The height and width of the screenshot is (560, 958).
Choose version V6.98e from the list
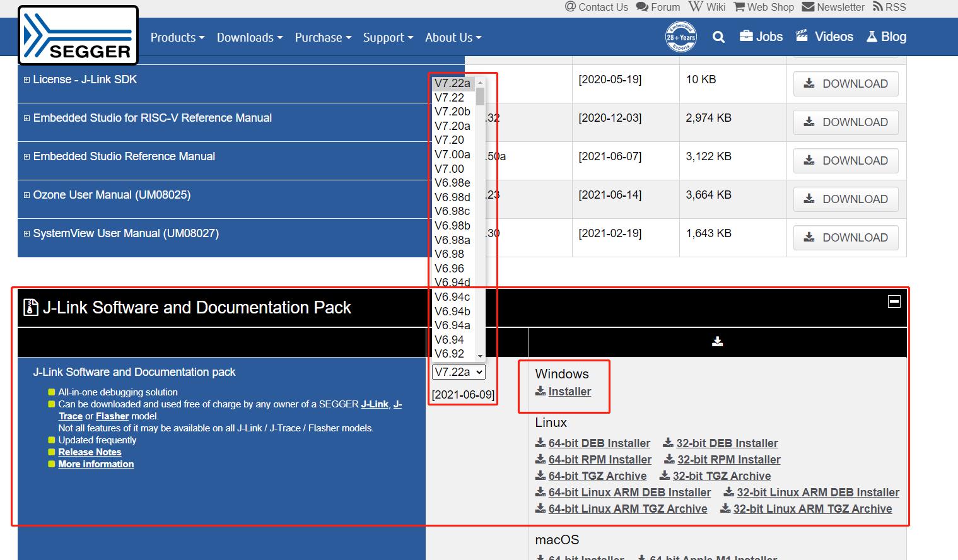click(452, 183)
